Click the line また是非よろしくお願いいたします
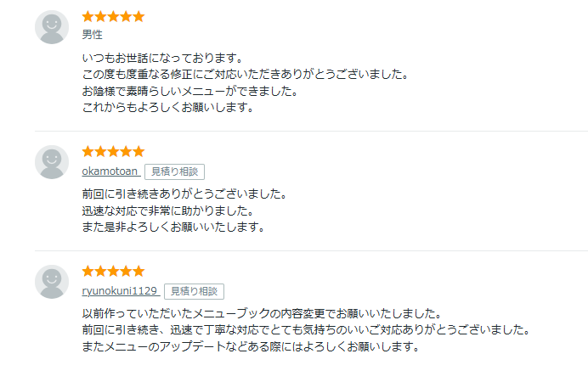Viewport: 588px width, 365px height. coord(173,227)
